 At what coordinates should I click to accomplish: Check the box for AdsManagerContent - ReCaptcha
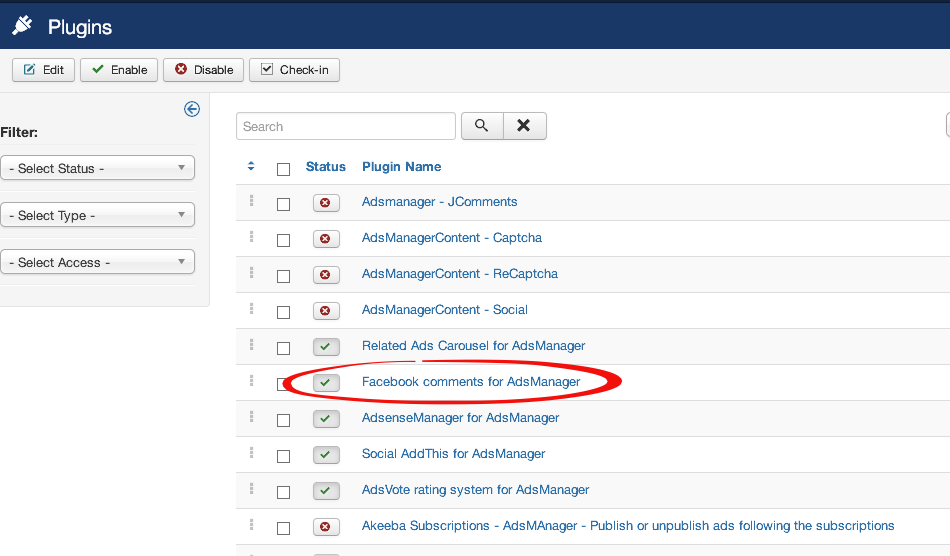pos(284,276)
